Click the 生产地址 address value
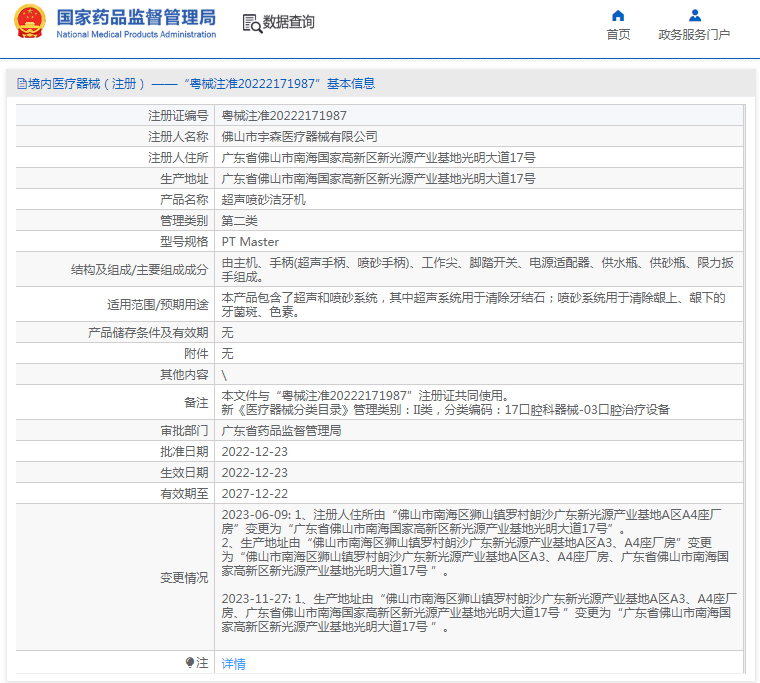Image resolution: width=760 pixels, height=683 pixels. point(379,179)
